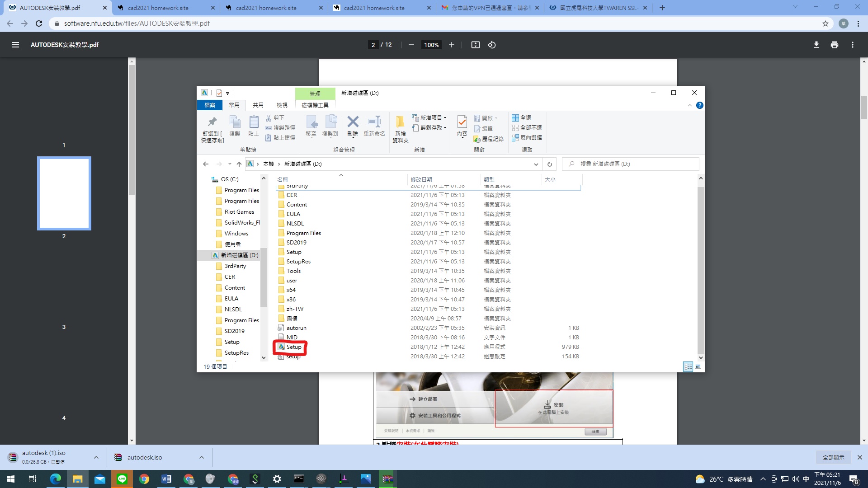Click Explorer help question mark icon
This screenshot has height=488, width=868.
[x=699, y=105]
